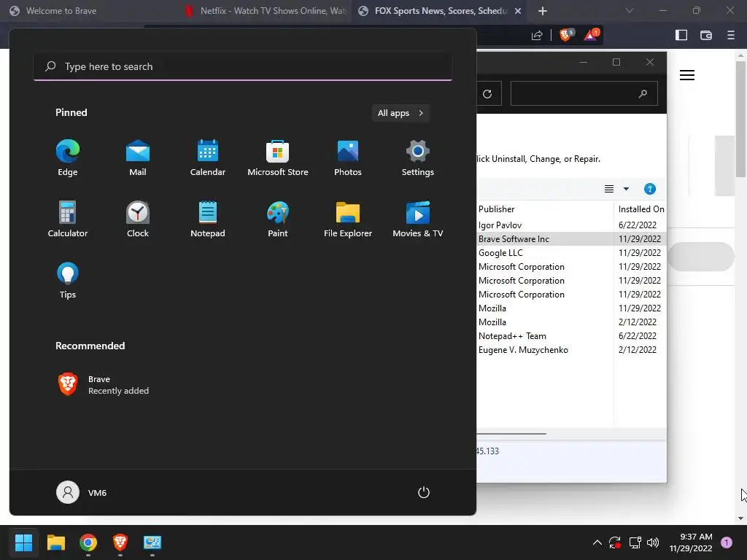
Task: Select the Notepad++ Team row
Action: click(x=572, y=336)
